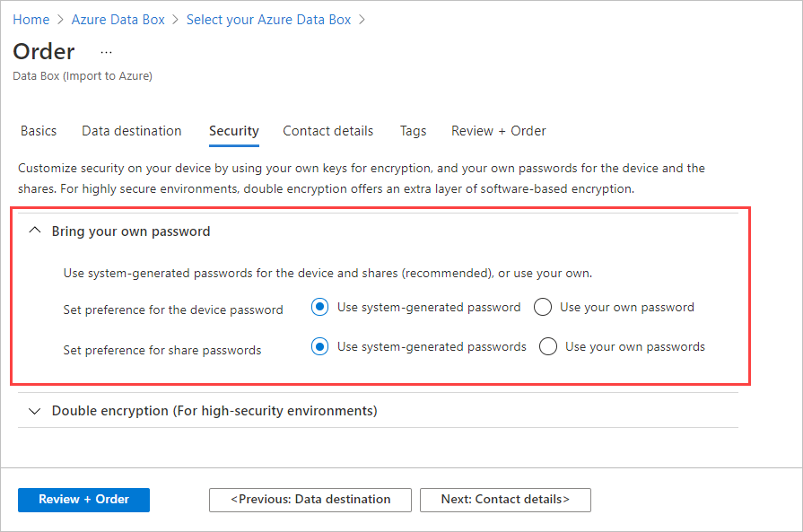The image size is (803, 532).
Task: Select Use your own passwords for shares
Action: [548, 346]
